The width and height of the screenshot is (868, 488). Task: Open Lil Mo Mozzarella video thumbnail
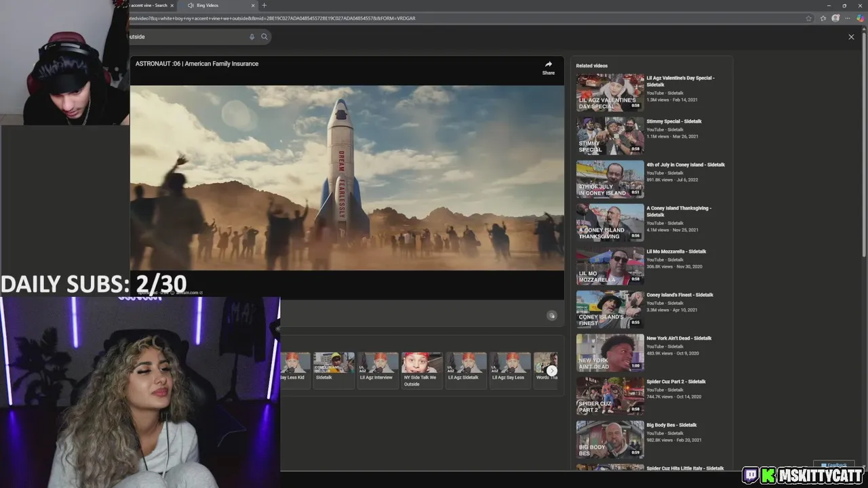[610, 266]
